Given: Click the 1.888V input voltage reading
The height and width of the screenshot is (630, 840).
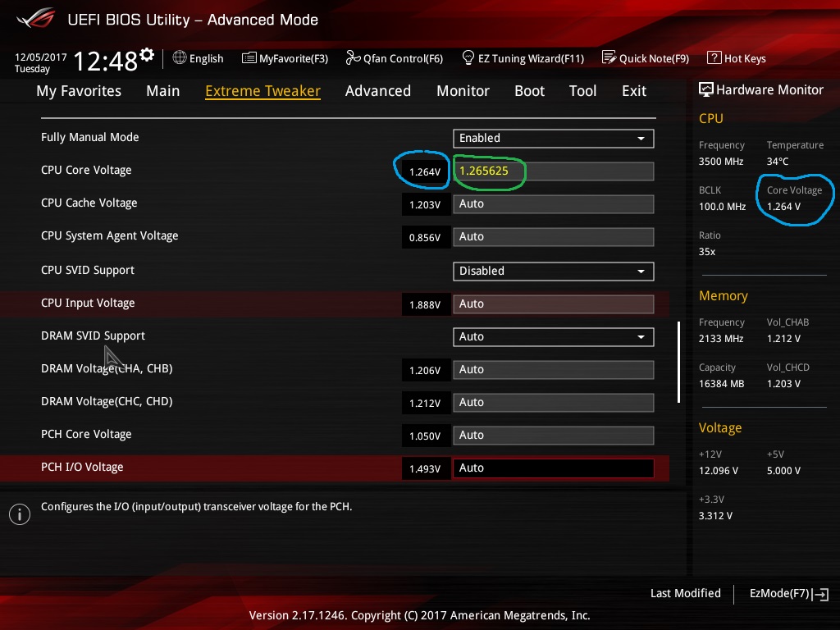Looking at the screenshot, I should (426, 305).
